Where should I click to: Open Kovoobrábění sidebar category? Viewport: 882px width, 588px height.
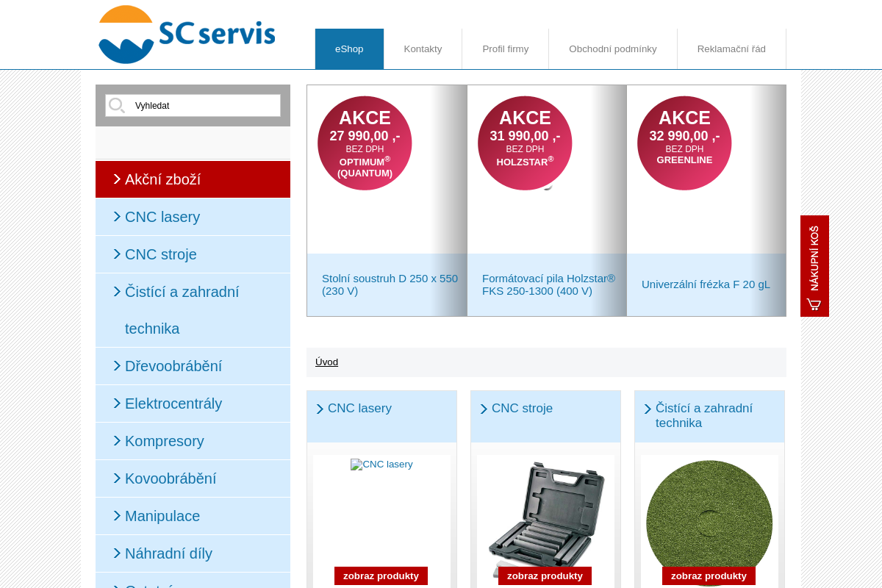[193, 478]
